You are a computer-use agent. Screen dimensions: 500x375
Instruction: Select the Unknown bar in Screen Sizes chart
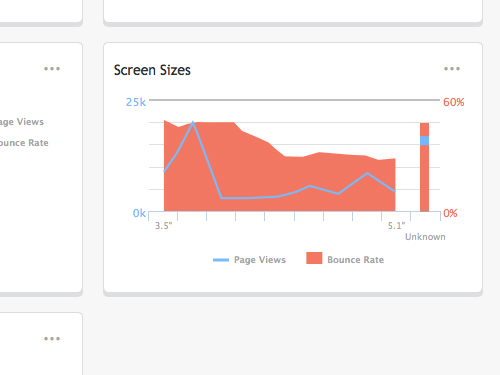(x=424, y=167)
